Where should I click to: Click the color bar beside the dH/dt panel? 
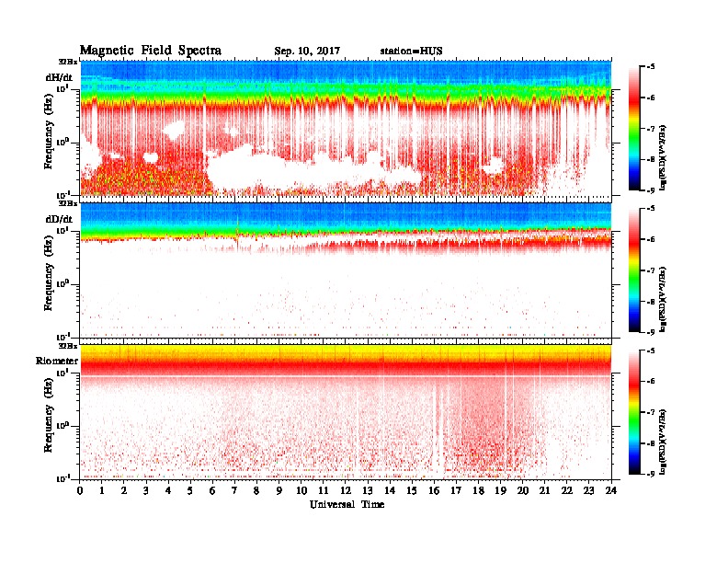point(634,128)
